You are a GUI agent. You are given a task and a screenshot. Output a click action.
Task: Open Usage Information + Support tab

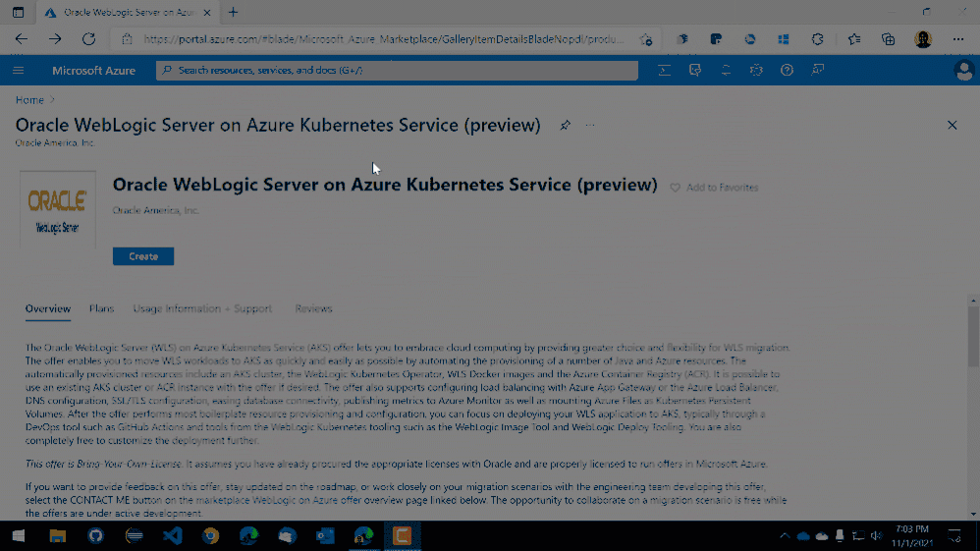202,309
